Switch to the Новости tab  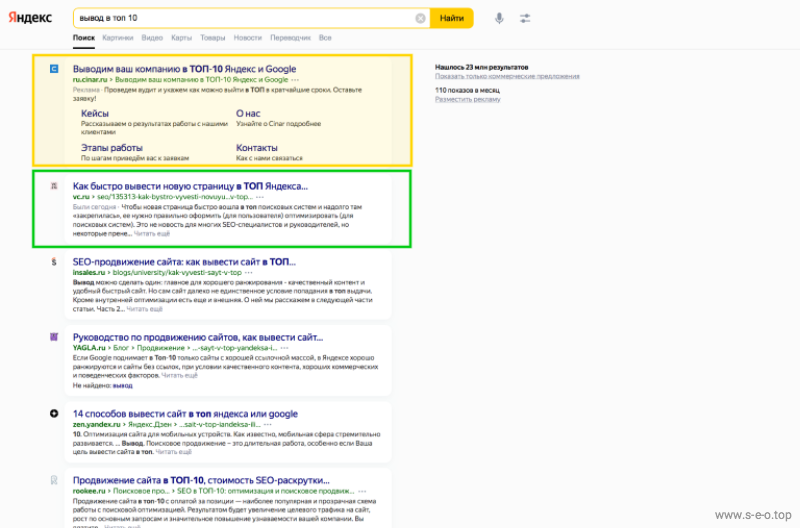point(247,38)
